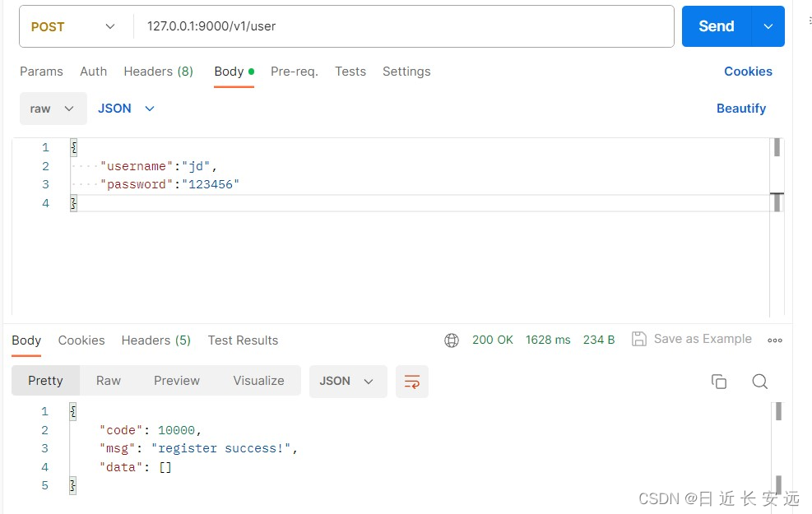
Task: Open the response Cookies tab
Action: [81, 340]
